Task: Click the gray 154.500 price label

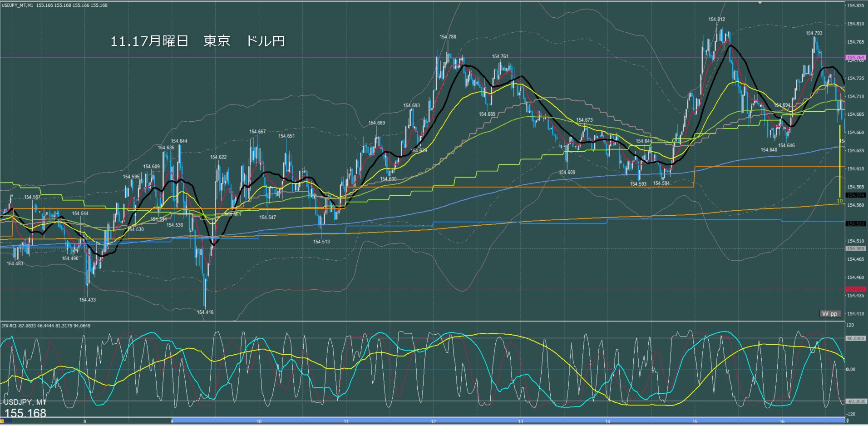Action: point(856,249)
